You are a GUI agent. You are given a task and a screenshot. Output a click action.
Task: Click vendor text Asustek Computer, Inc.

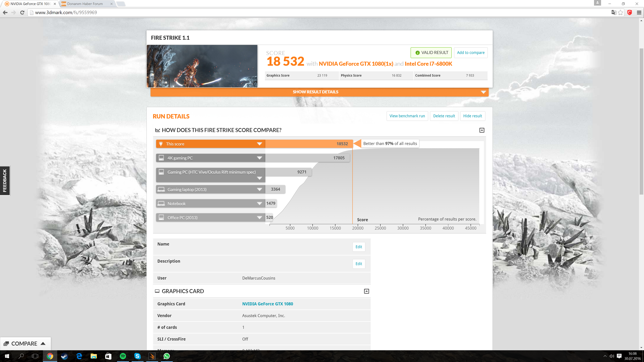point(263,316)
